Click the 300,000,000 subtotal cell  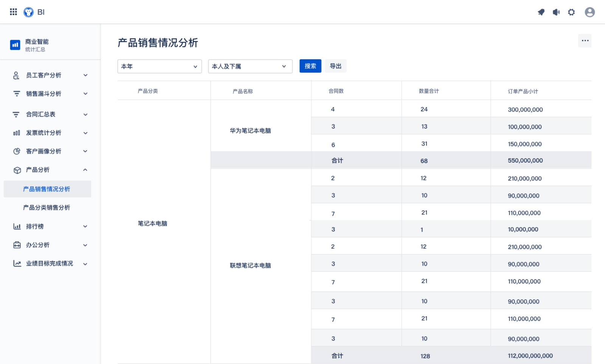pos(525,110)
